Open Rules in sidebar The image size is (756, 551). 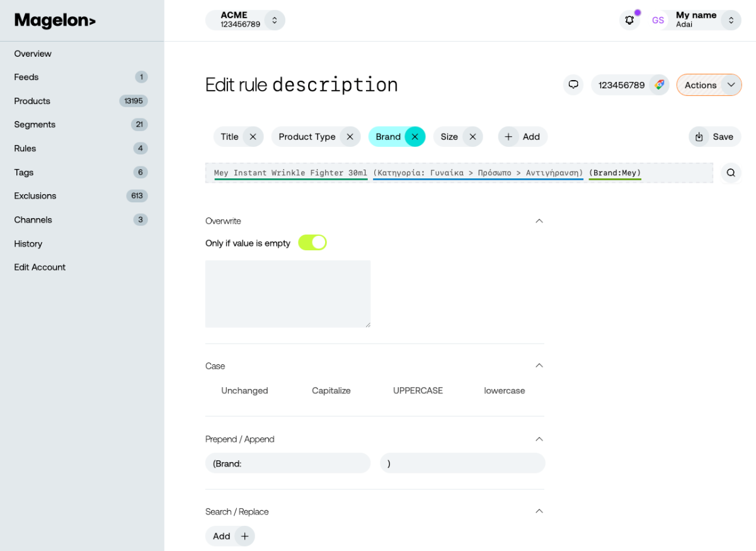[x=25, y=148]
